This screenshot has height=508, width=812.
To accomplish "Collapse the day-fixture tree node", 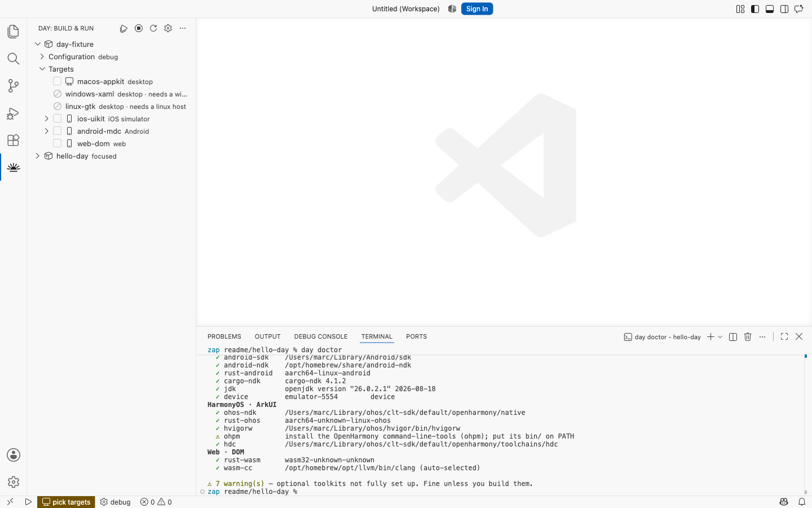I will [38, 44].
